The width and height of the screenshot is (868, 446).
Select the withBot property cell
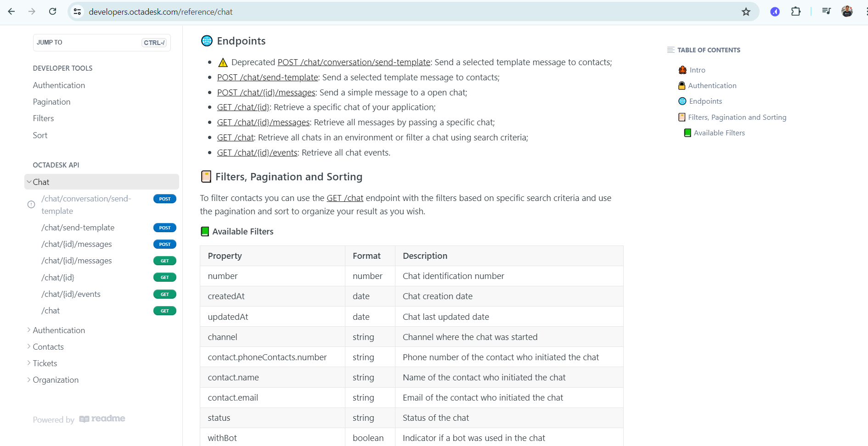click(272, 438)
